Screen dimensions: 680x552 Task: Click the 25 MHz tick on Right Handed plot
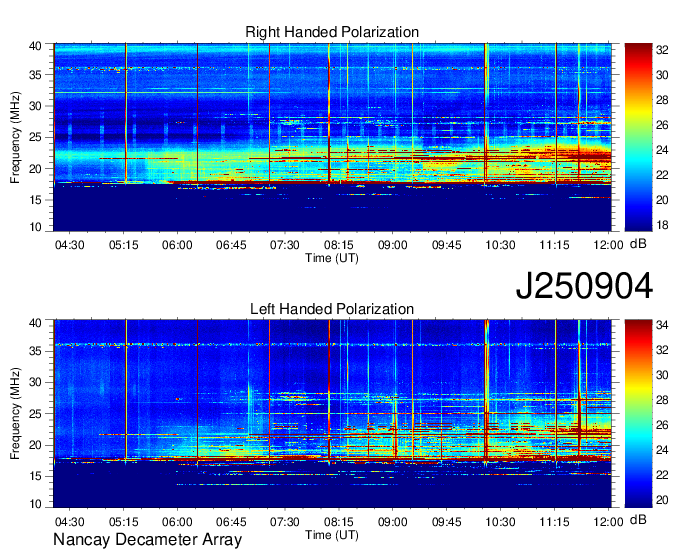tap(35, 137)
